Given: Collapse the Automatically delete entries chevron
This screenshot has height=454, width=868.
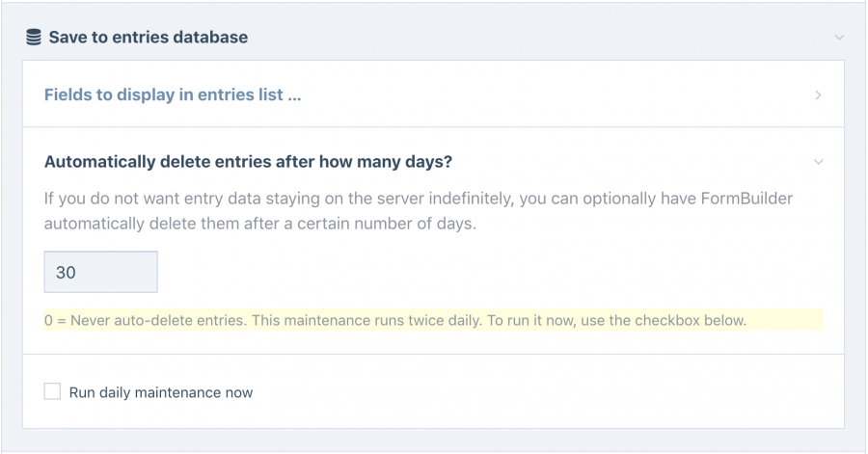Looking at the screenshot, I should pyautogui.click(x=818, y=162).
